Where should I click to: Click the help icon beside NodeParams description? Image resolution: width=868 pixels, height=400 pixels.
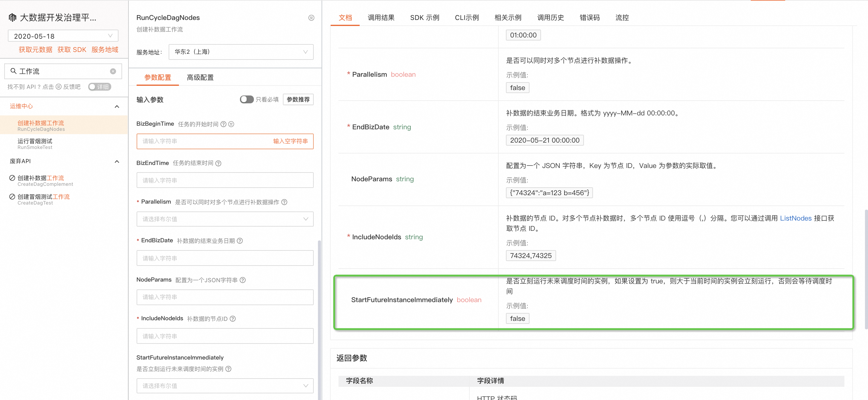click(x=243, y=280)
